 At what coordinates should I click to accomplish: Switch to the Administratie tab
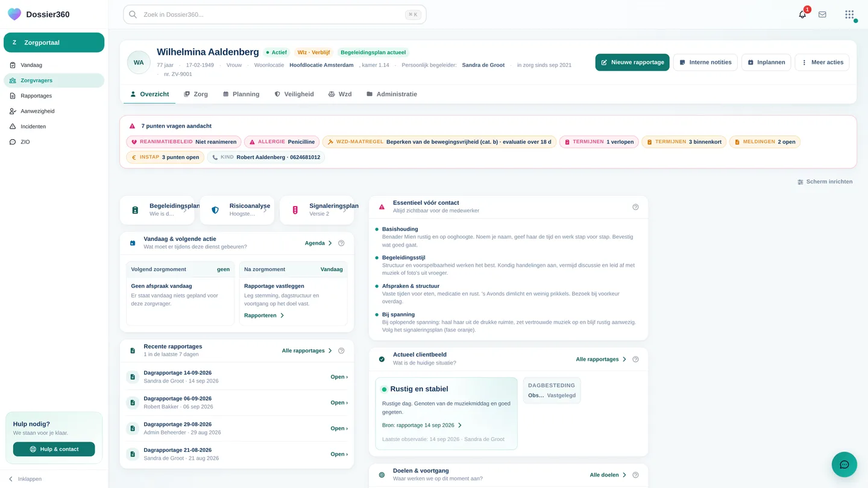392,94
